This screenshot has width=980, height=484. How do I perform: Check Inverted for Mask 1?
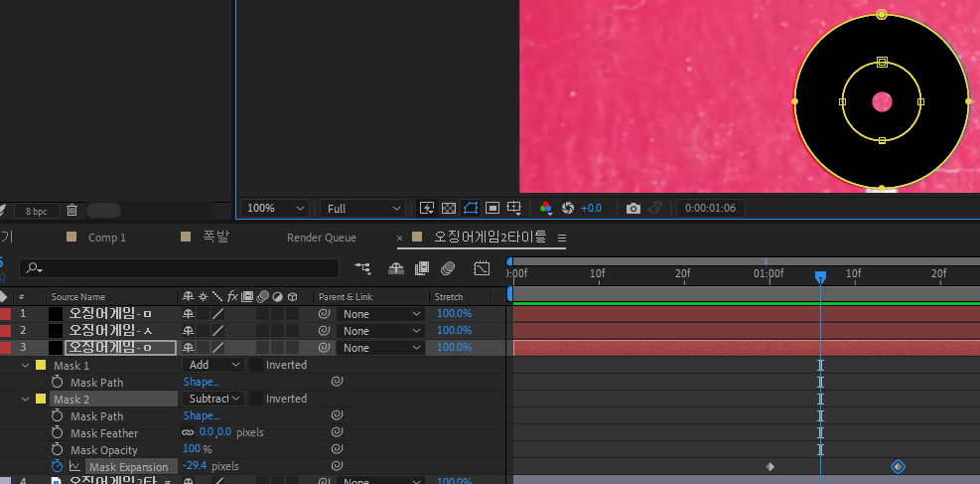pos(255,365)
